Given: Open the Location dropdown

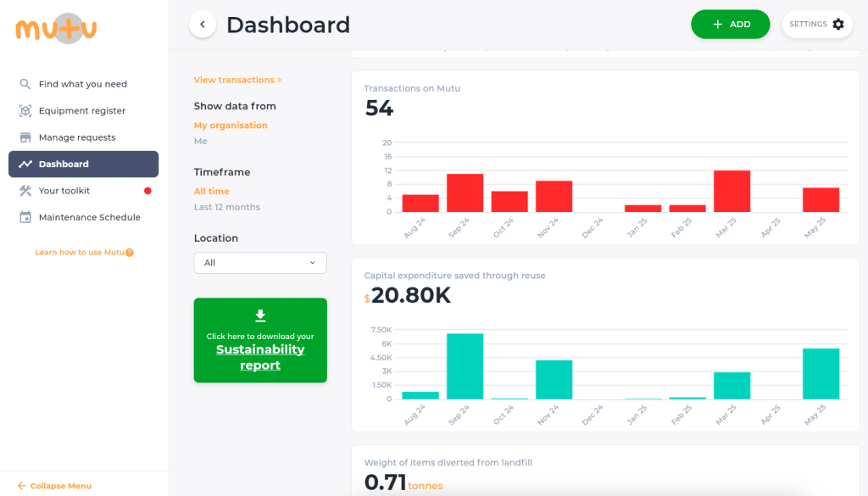Looking at the screenshot, I should click(x=260, y=263).
